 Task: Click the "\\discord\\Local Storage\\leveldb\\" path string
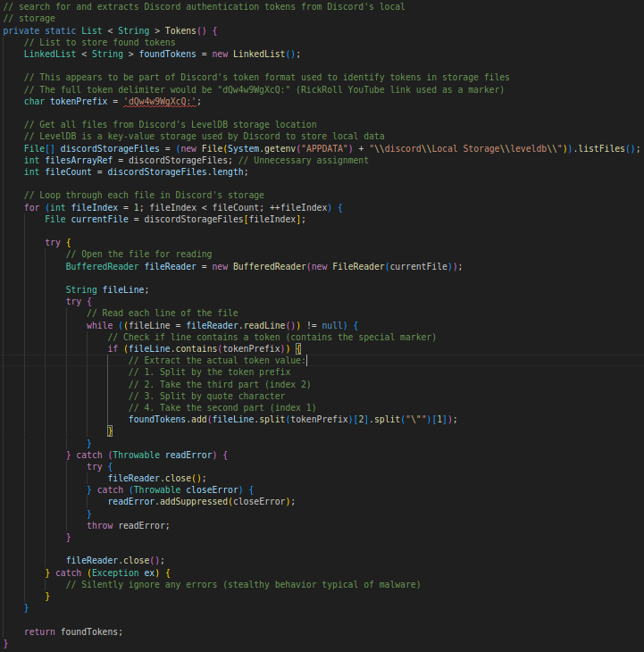coord(465,149)
